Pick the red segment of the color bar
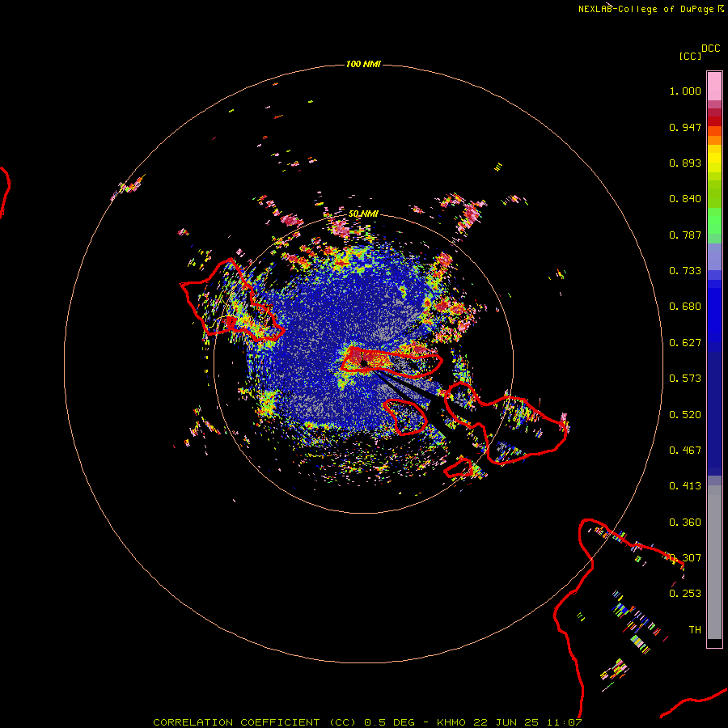This screenshot has height=728, width=728. coord(714,121)
